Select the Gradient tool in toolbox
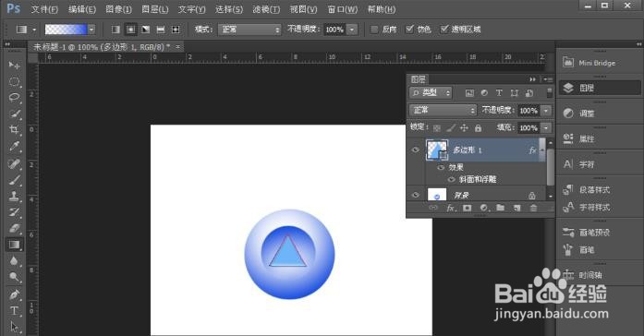Screen dimensions: 644x336 [14, 245]
